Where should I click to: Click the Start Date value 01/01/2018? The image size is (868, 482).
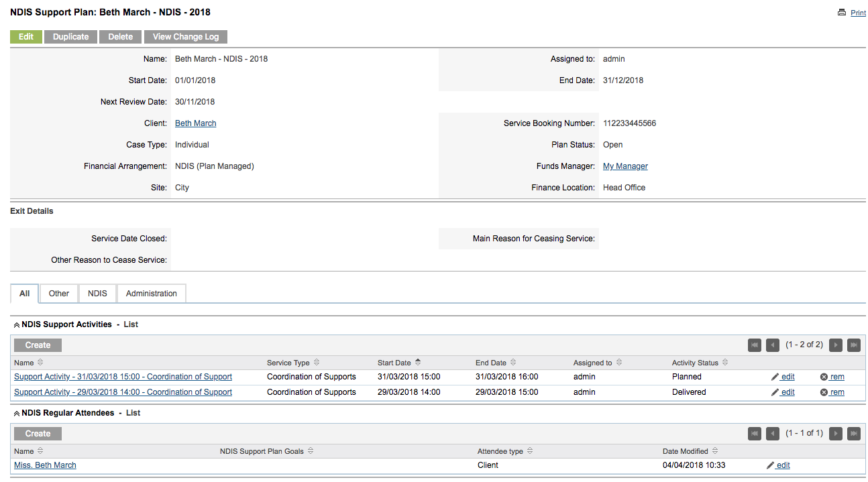195,80
